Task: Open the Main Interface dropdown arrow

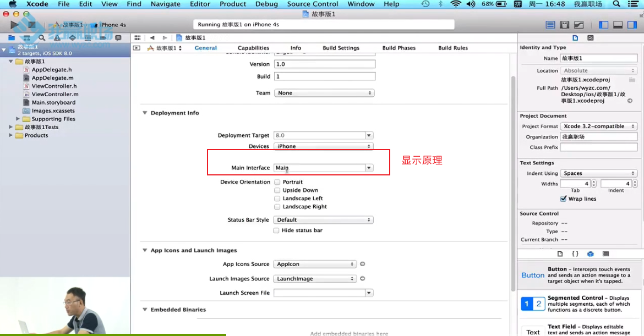Action: (x=369, y=168)
